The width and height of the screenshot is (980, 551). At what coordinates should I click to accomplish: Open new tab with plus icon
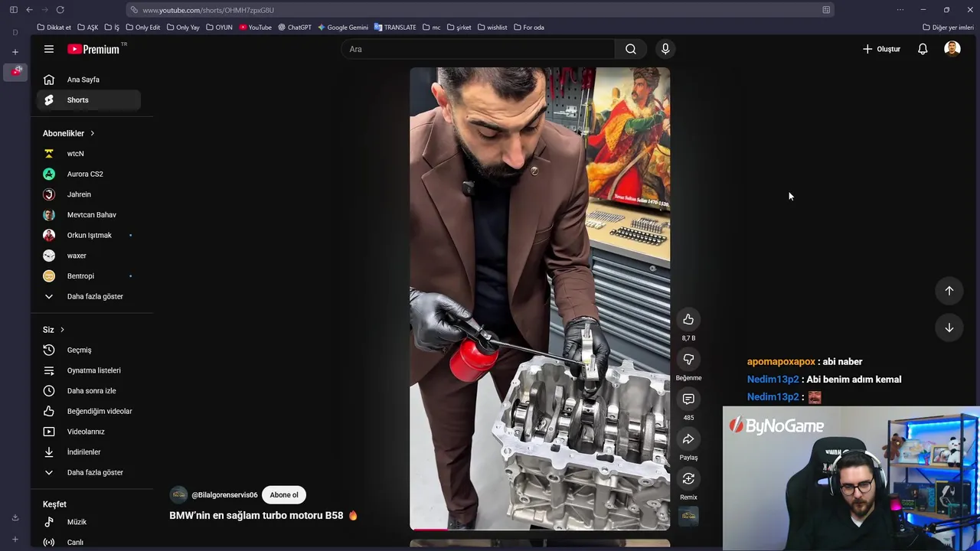click(x=15, y=52)
